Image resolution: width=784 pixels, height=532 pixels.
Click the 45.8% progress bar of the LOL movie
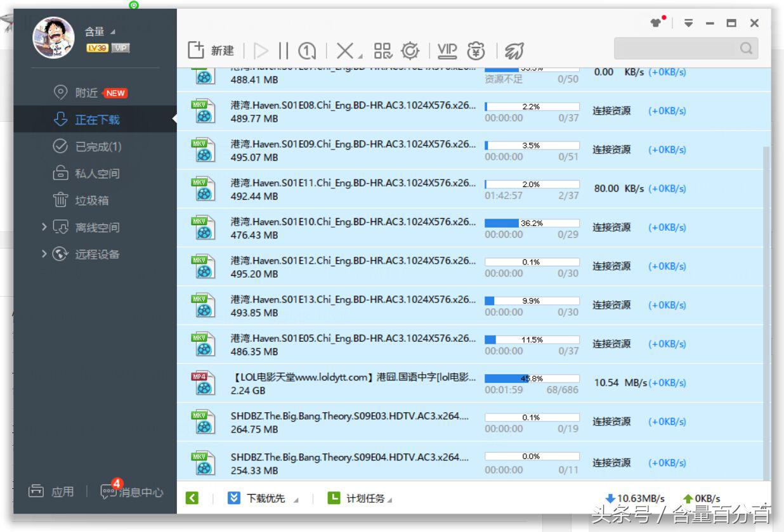coord(532,377)
